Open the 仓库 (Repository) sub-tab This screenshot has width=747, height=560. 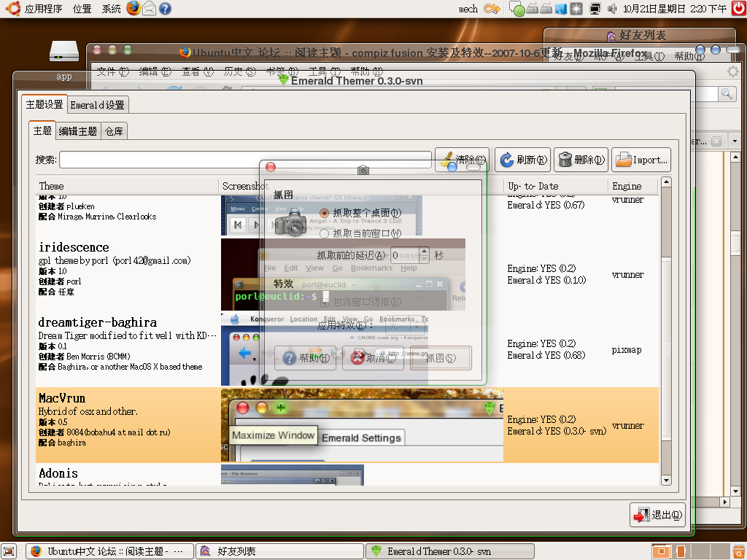coord(114,131)
